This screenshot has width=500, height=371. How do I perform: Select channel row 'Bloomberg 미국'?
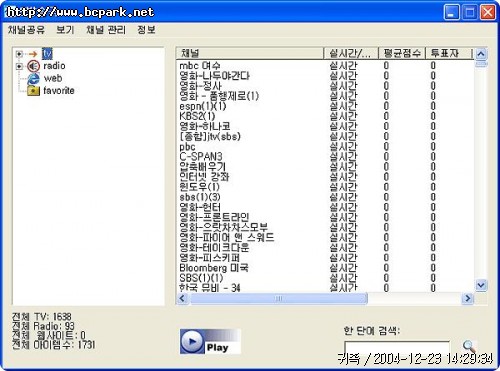(x=325, y=268)
